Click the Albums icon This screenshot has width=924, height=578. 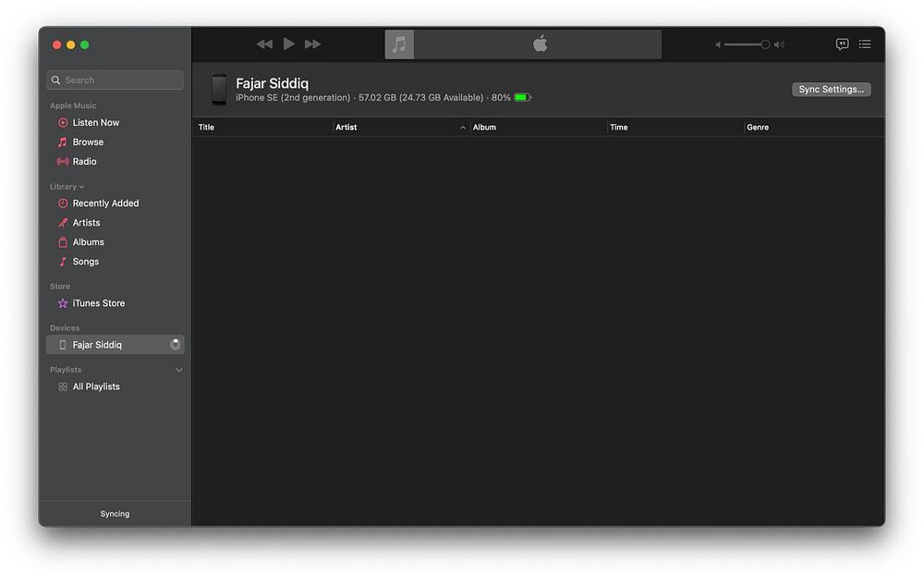point(63,242)
